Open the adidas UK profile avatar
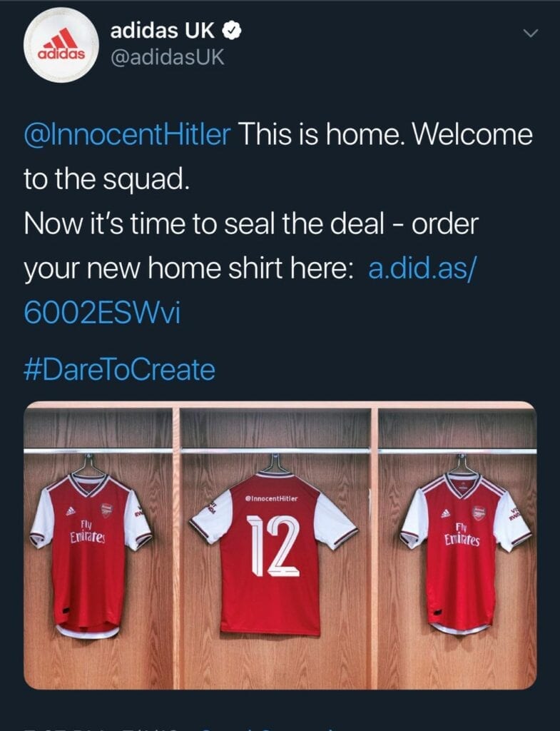The image size is (560, 731). pos(61,45)
